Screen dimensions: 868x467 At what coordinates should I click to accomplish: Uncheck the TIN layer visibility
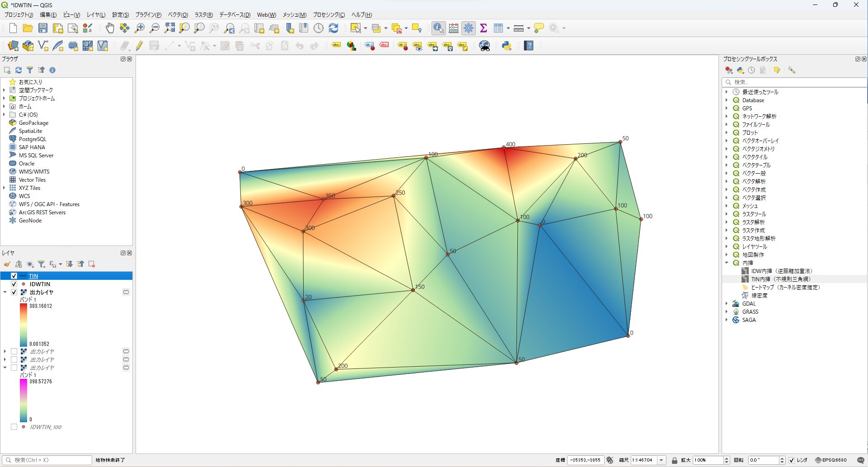[x=14, y=276]
